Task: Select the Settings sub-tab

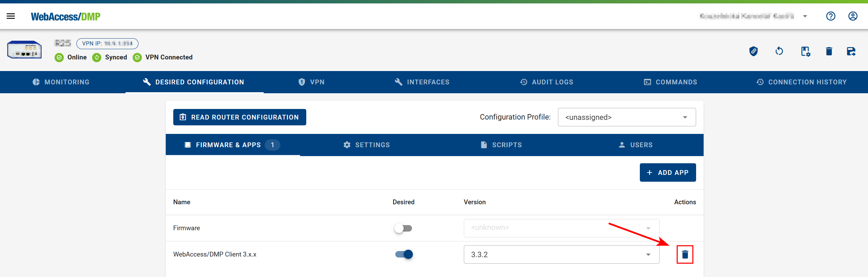Action: coord(367,145)
